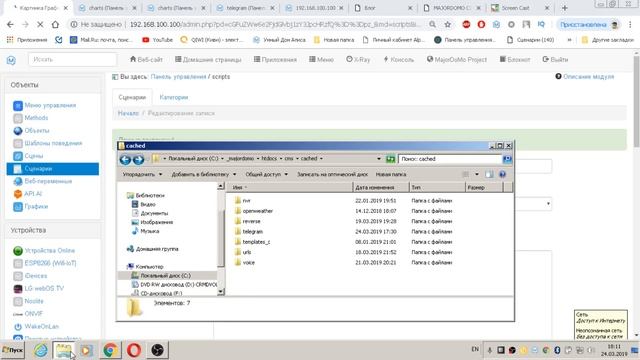Follow the Панель управления breadcrumb link

178,77
